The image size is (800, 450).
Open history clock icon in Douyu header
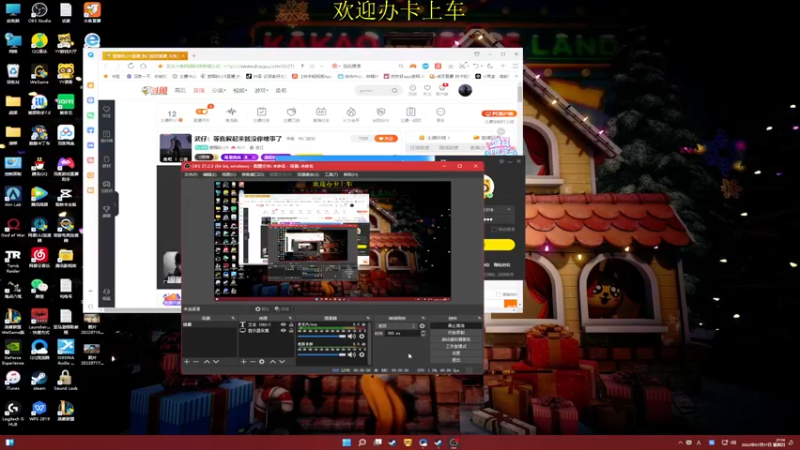[x=413, y=89]
